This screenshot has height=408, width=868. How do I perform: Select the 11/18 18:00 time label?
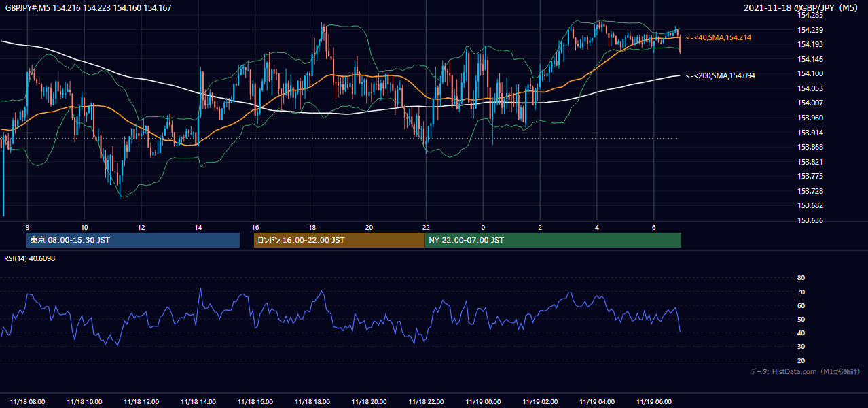point(312,402)
